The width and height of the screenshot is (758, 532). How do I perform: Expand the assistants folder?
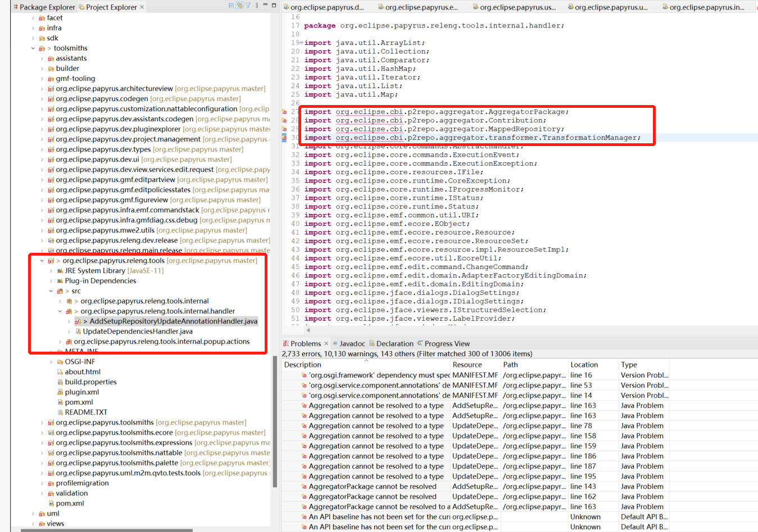[42, 58]
